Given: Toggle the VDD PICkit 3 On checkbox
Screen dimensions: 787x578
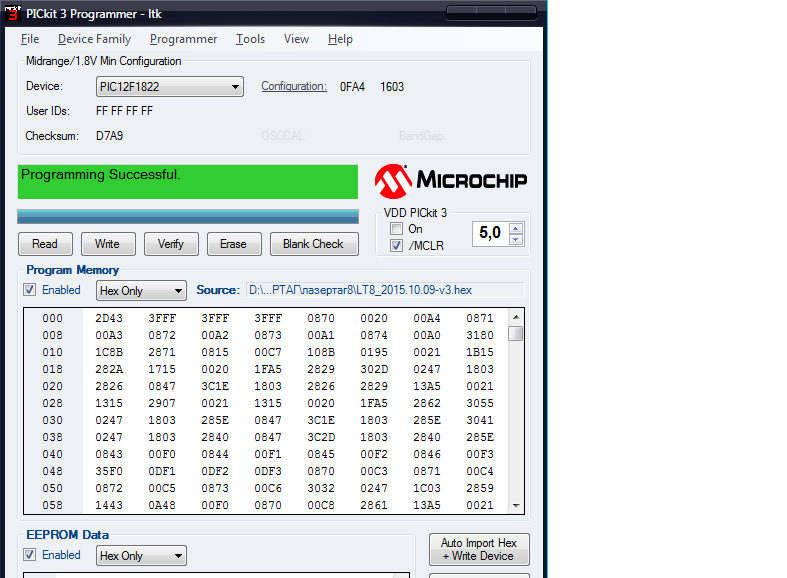Looking at the screenshot, I should coord(397,229).
